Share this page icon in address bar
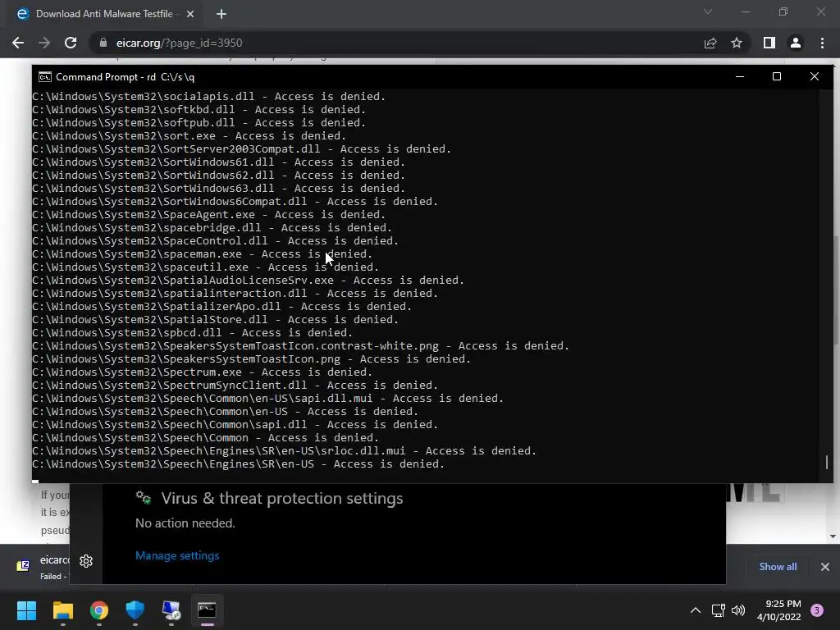Viewport: 840px width, 630px height. tap(710, 43)
